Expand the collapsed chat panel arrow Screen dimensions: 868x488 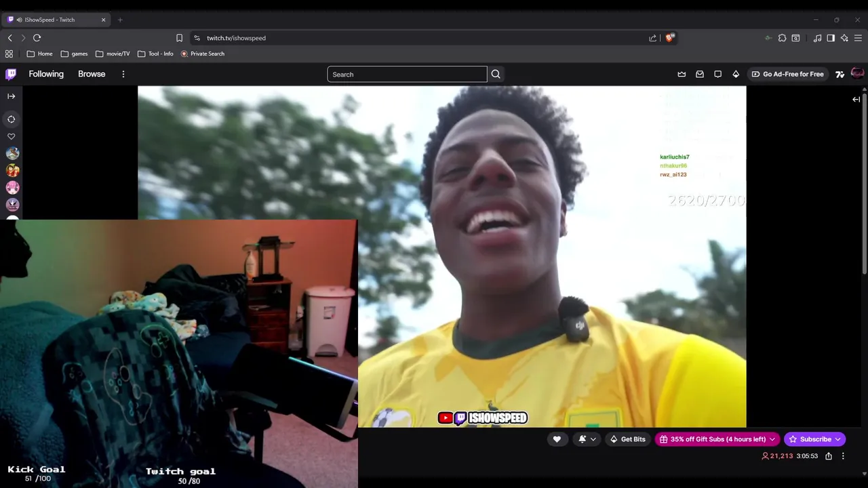point(856,100)
